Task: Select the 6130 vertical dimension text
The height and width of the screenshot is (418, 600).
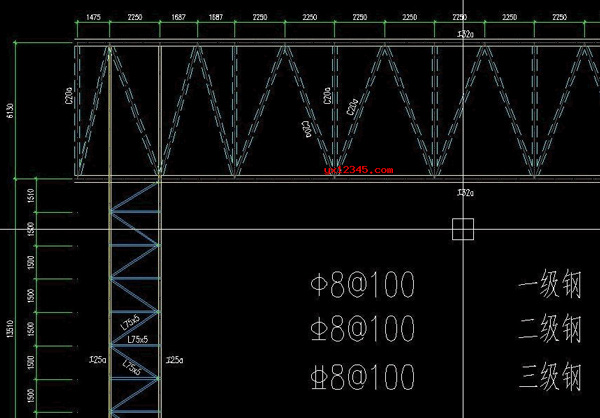Action: pyautogui.click(x=10, y=111)
